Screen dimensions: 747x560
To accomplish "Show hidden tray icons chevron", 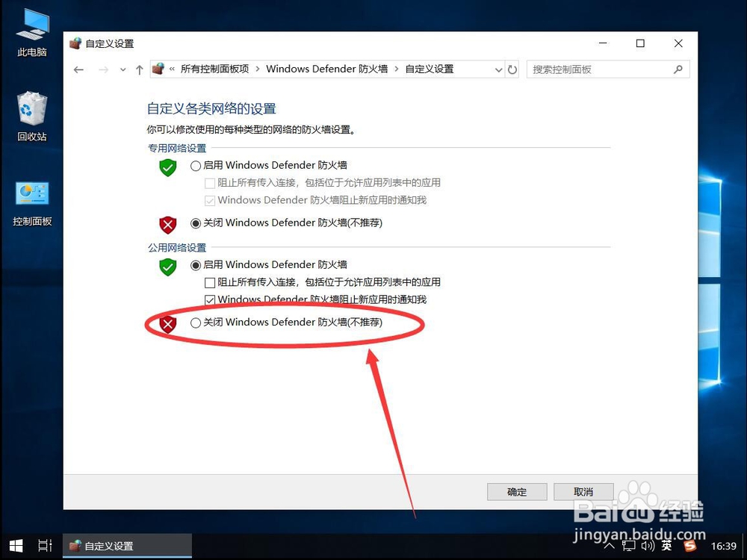I will pos(609,546).
